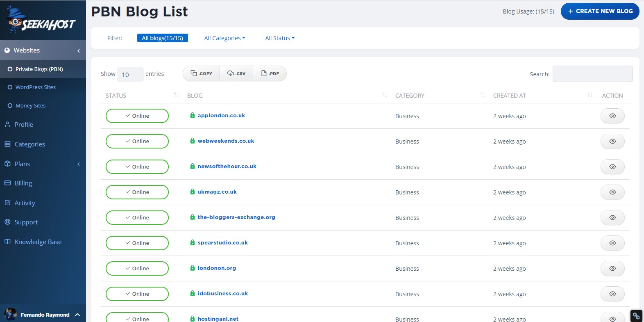Expand the Fernando Raymond user menu arrow

[x=77, y=315]
